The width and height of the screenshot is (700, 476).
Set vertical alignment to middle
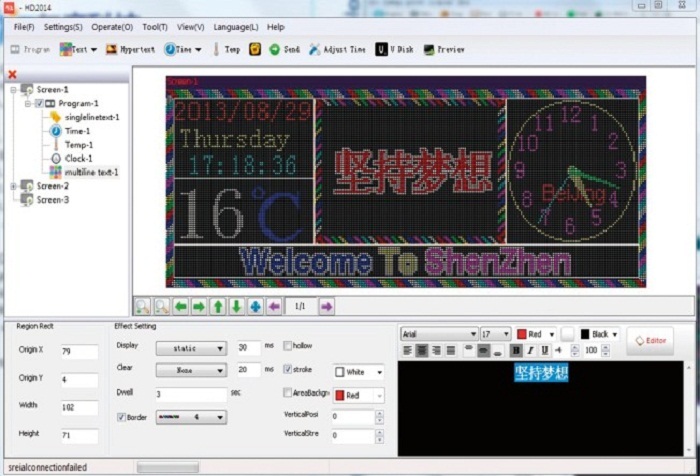click(483, 351)
